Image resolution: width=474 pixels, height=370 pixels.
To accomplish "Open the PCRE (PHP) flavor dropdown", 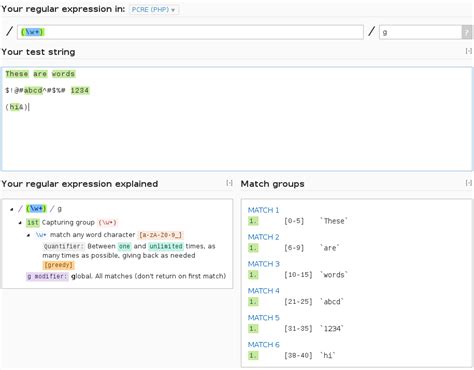I will pyautogui.click(x=154, y=10).
